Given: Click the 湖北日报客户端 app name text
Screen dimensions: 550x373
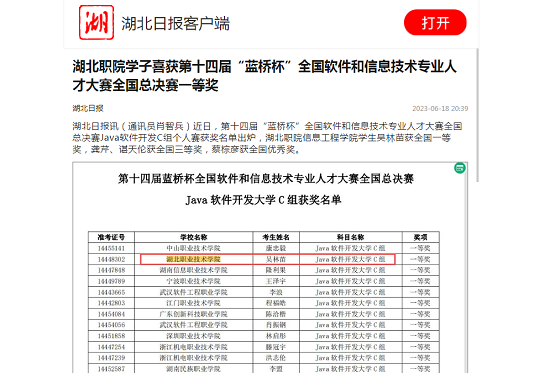Looking at the screenshot, I should click(x=175, y=24).
